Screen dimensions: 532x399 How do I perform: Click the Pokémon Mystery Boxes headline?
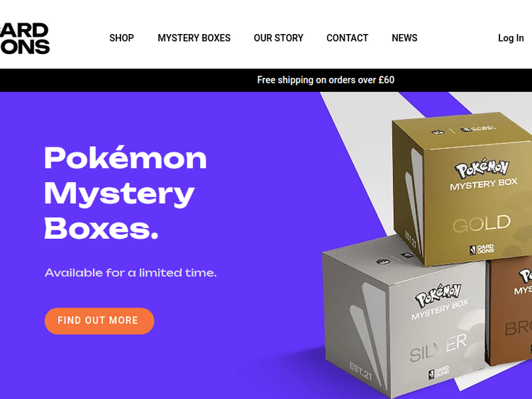(125, 193)
